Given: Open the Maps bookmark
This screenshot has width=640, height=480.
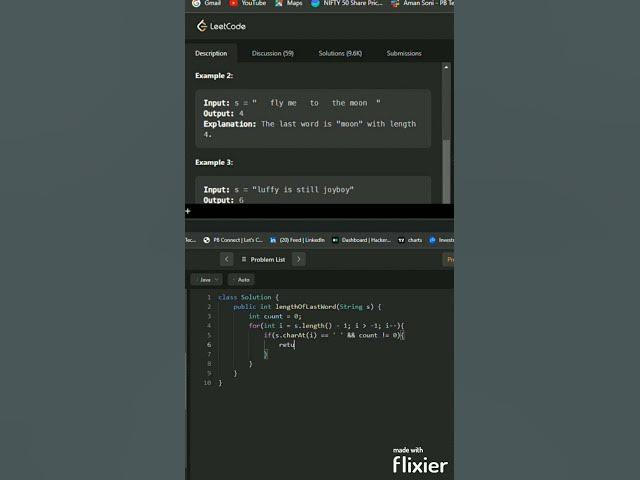Looking at the screenshot, I should coord(289,3).
